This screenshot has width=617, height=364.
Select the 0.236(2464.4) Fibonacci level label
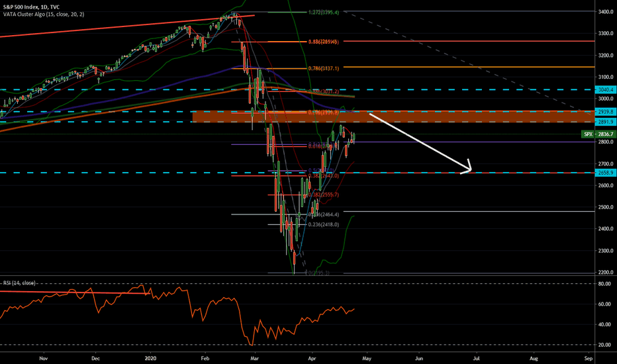324,214
